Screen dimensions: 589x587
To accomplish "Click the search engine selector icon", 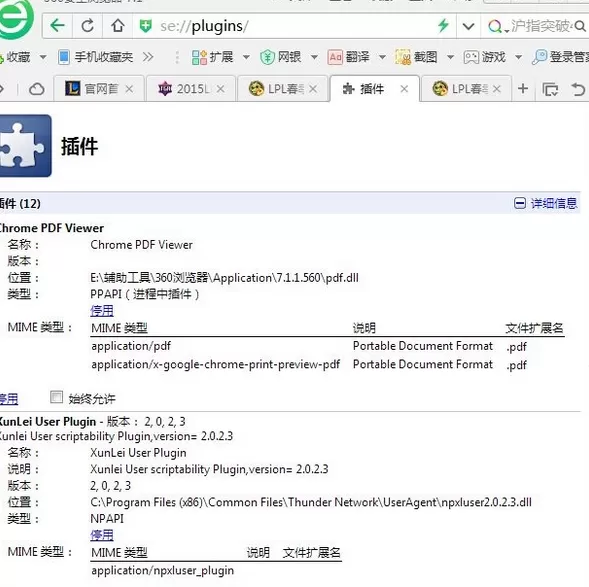I will pos(497,26).
